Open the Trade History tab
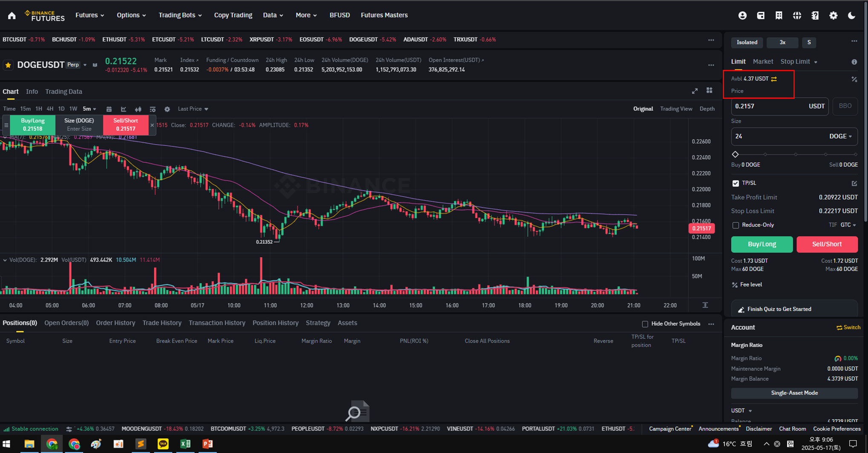Image resolution: width=868 pixels, height=453 pixels. point(162,323)
